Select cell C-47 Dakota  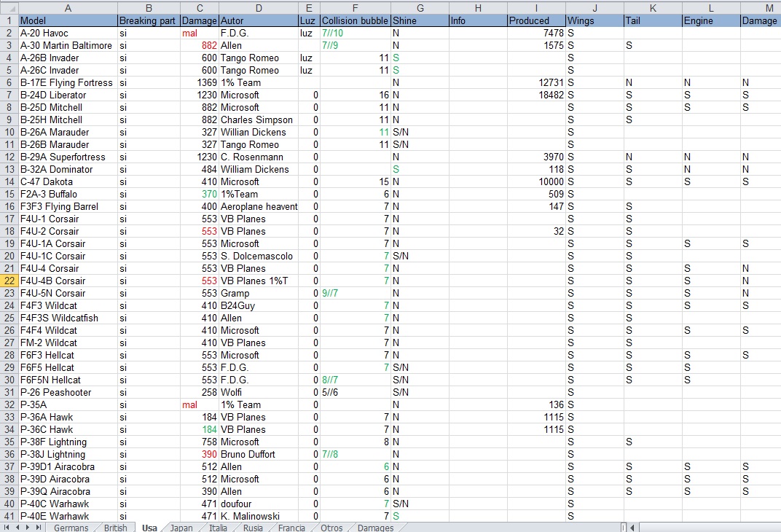point(68,181)
